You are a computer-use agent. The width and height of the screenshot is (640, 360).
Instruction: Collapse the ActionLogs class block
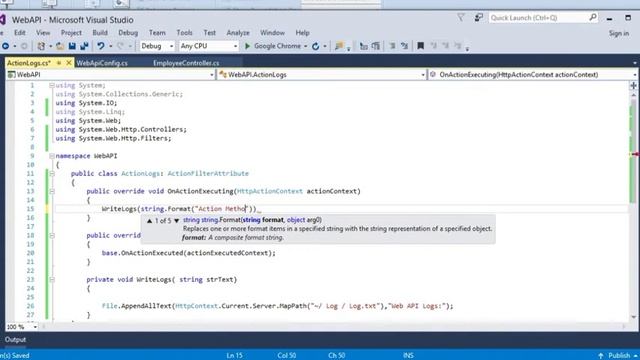tap(52, 173)
